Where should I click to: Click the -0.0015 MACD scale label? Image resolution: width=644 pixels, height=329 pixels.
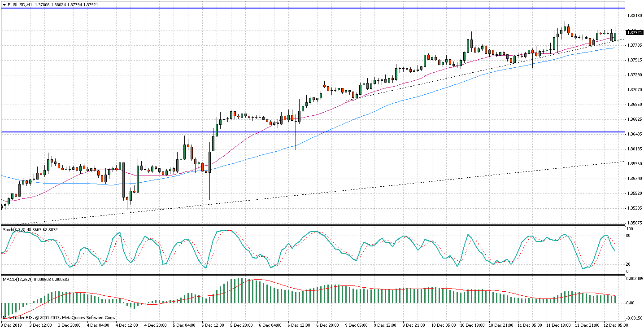coord(634,317)
